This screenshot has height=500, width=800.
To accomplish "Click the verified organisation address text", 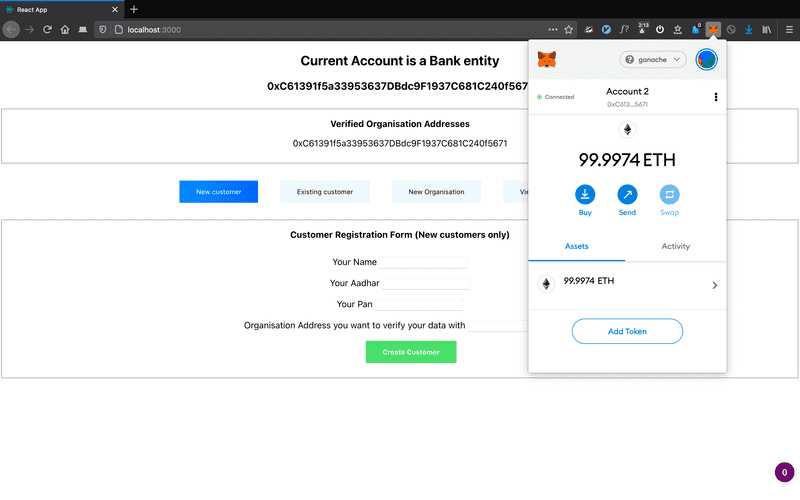I will tap(400, 143).
